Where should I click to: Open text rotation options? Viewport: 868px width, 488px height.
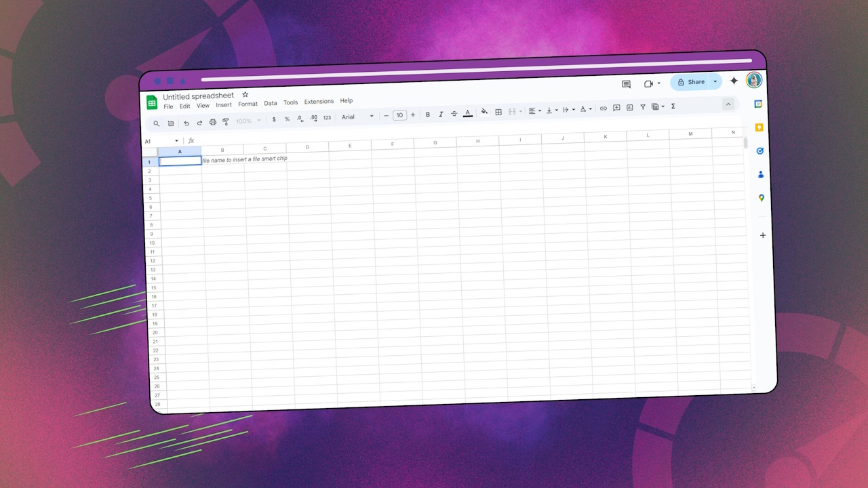586,108
